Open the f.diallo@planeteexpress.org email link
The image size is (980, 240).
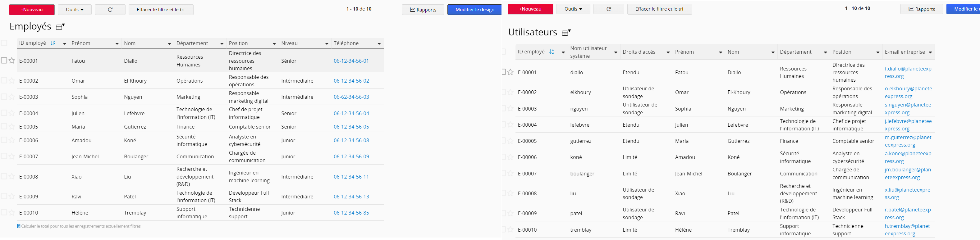coord(908,72)
